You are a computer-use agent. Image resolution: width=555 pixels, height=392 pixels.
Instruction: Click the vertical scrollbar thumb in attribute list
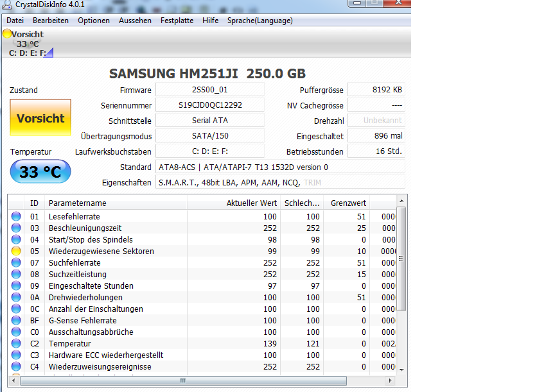401,259
